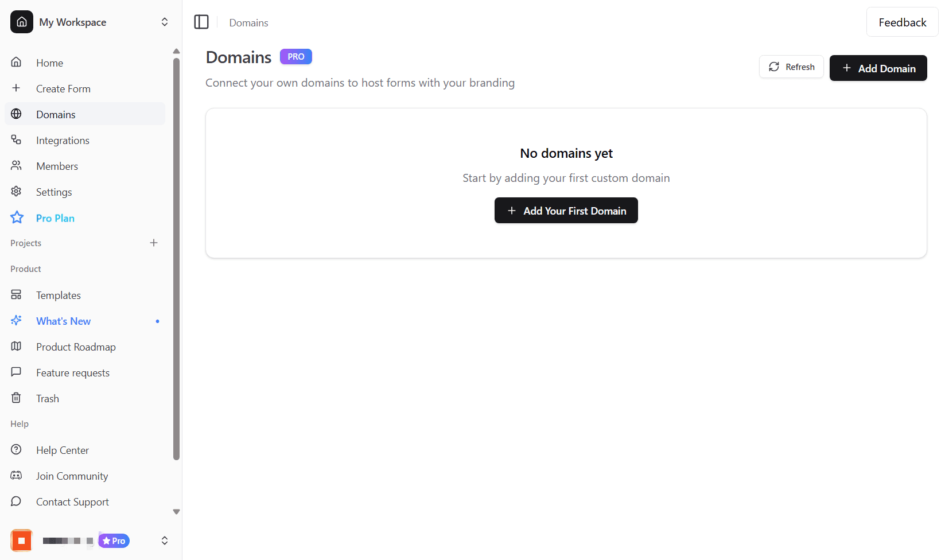
Task: Open the Home sidebar icon
Action: [x=16, y=63]
